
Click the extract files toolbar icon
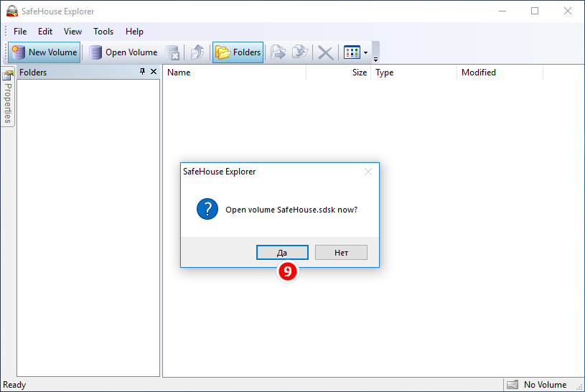pyautogui.click(x=278, y=52)
